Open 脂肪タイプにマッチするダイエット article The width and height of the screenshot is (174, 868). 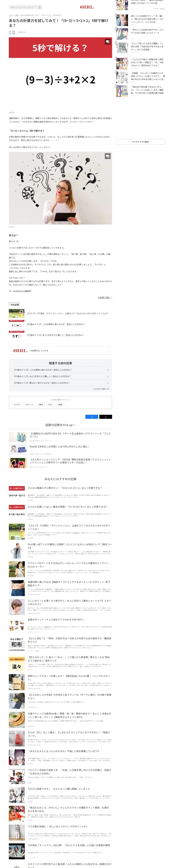pyautogui.click(x=69, y=584)
